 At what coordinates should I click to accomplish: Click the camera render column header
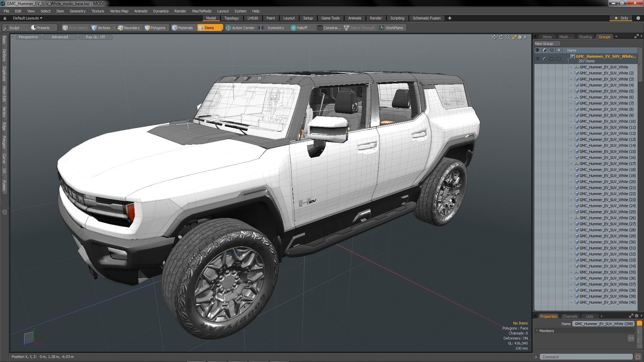[545, 50]
